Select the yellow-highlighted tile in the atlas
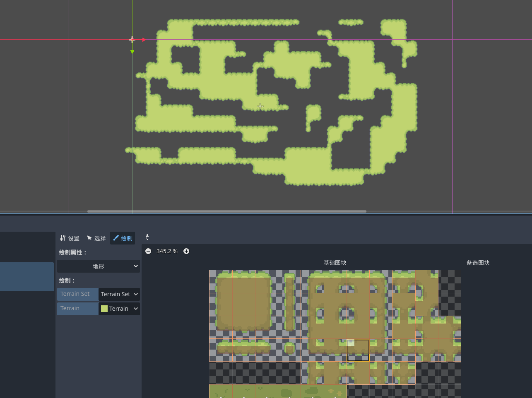This screenshot has width=532, height=398. tap(358, 350)
